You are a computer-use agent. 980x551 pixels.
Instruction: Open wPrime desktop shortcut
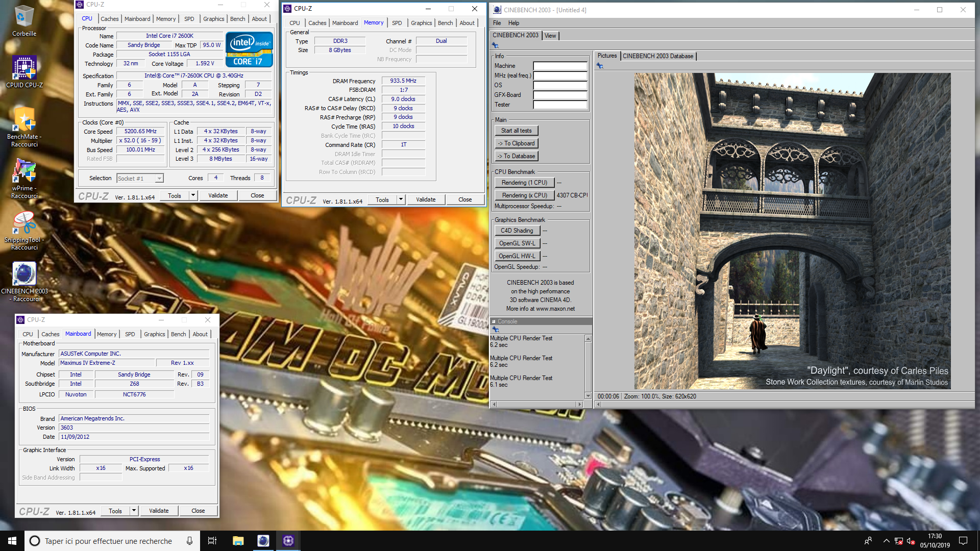(24, 179)
